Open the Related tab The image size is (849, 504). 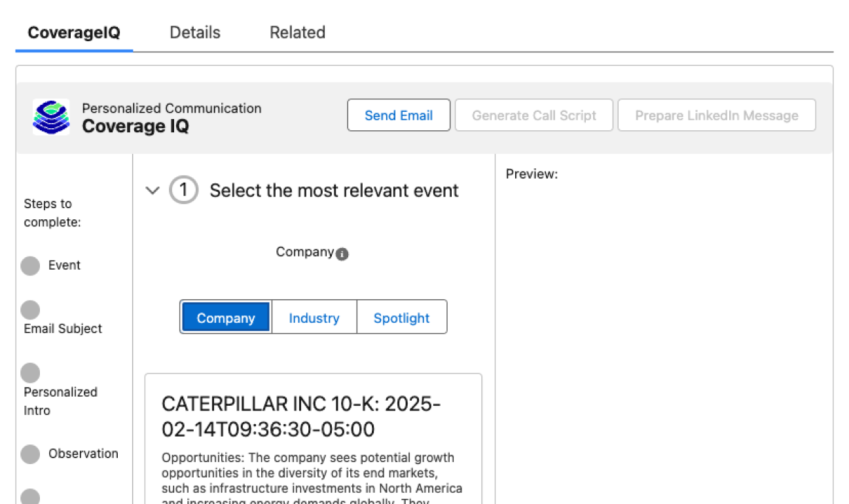coord(297,33)
